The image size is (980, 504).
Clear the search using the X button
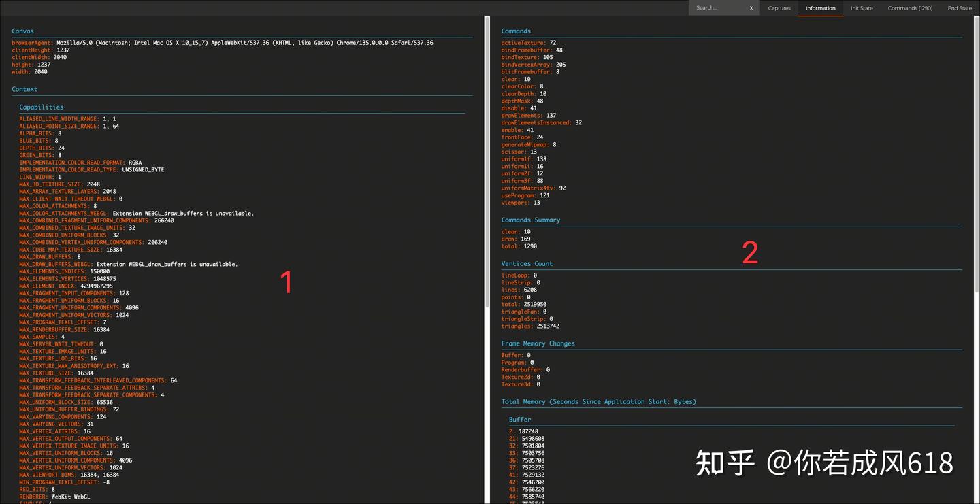click(x=751, y=7)
